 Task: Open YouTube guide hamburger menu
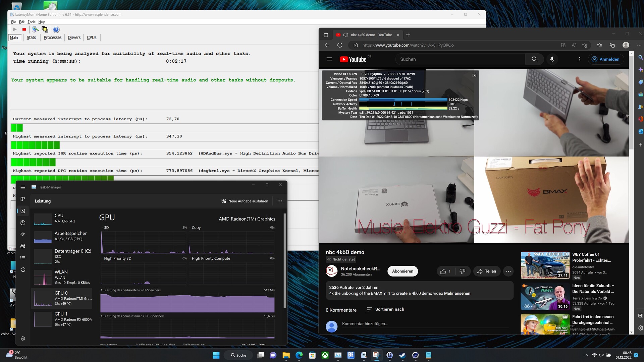click(329, 59)
